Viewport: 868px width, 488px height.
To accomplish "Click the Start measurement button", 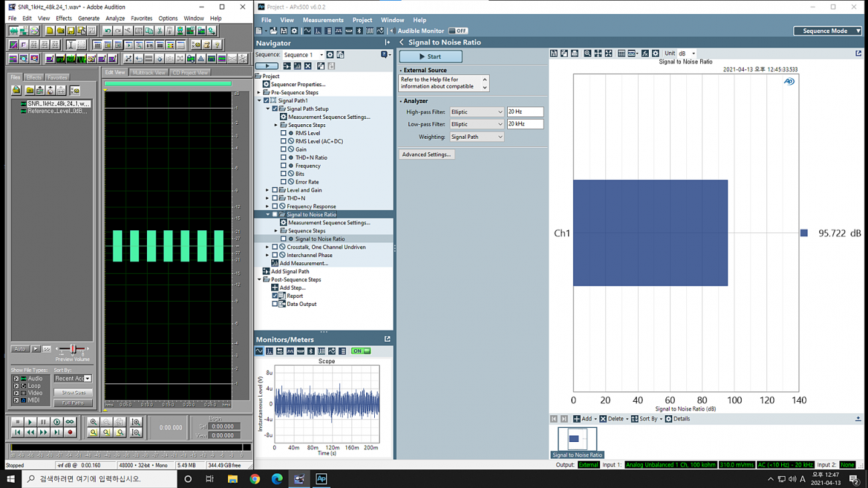I will coord(430,57).
